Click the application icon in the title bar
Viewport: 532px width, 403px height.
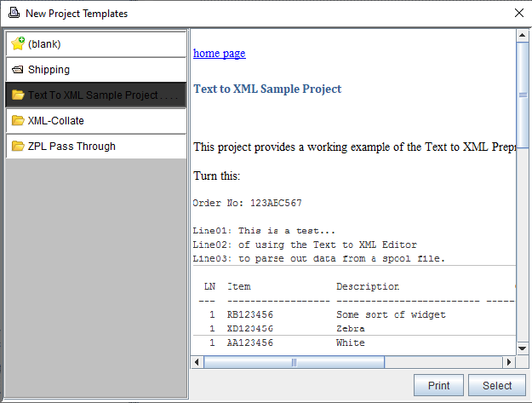(x=14, y=13)
